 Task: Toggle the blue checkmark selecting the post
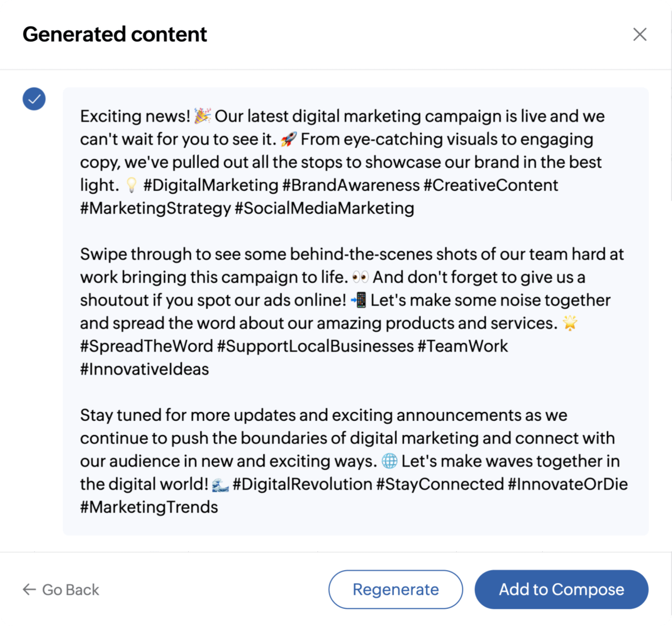34,99
